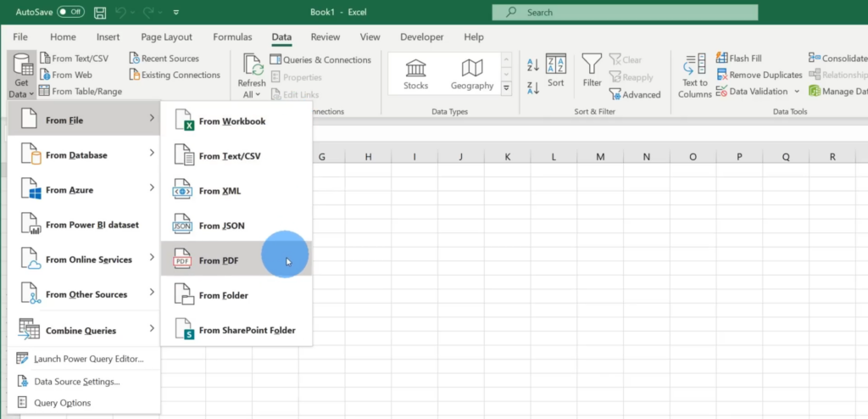Click Flash Fill
The height and width of the screenshot is (419, 868).
739,59
